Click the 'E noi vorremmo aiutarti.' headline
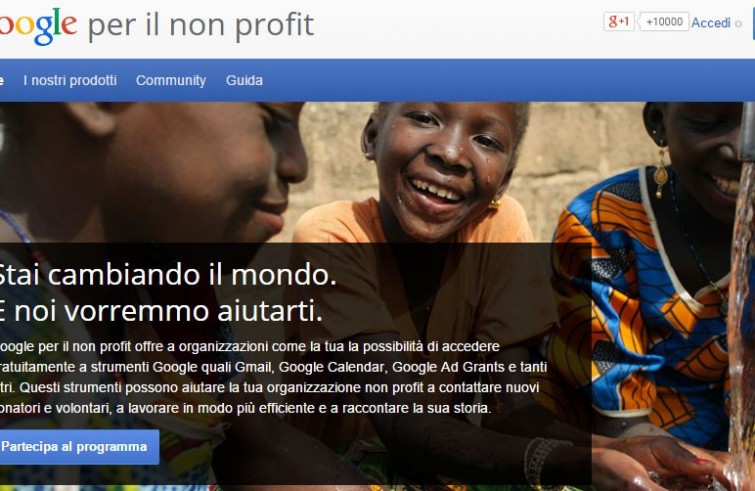Screen dimensions: 755x491 click(161, 311)
